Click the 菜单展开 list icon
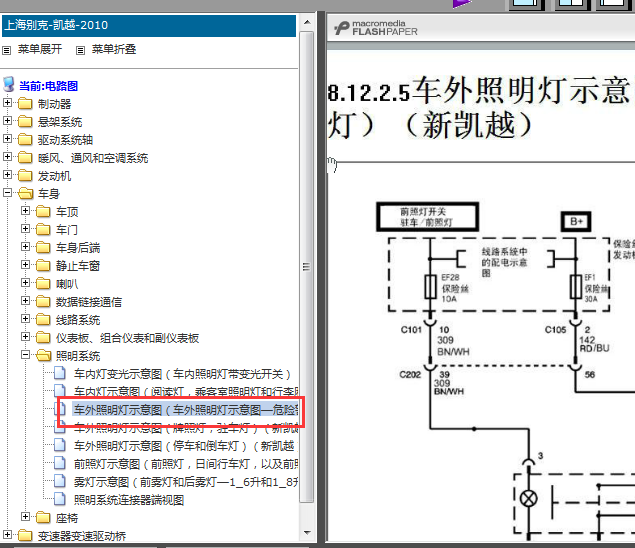Image resolution: width=635 pixels, height=548 pixels. click(6, 50)
